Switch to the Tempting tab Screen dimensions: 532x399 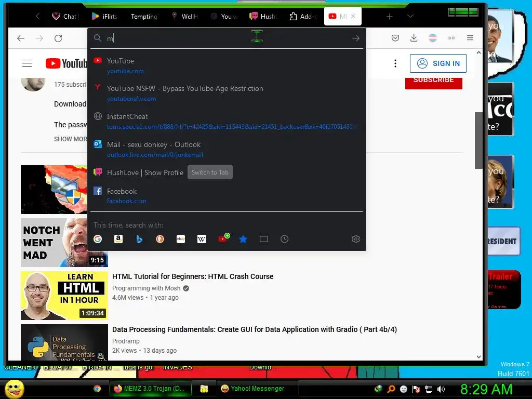click(x=144, y=16)
